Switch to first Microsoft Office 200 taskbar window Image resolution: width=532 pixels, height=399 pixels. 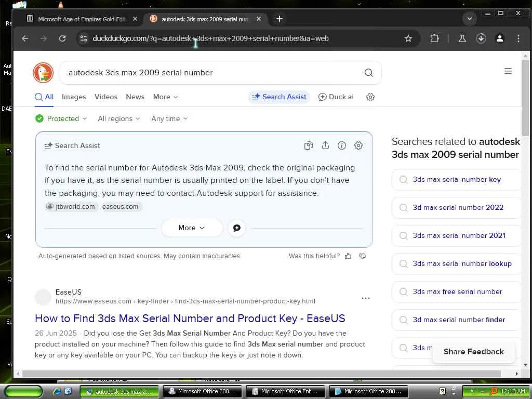point(202,392)
